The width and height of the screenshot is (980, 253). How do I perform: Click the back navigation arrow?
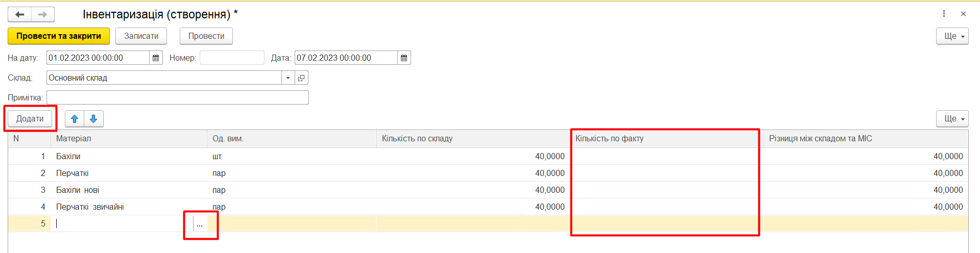(20, 14)
